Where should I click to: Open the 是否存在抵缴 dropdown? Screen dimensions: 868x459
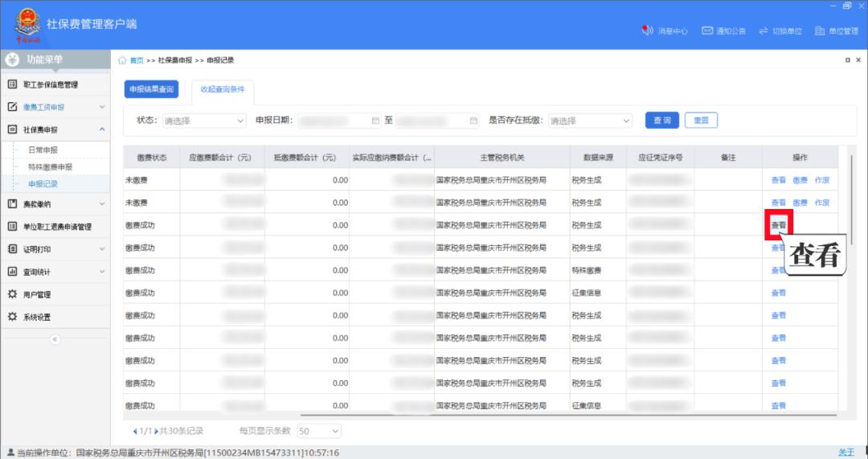point(590,121)
